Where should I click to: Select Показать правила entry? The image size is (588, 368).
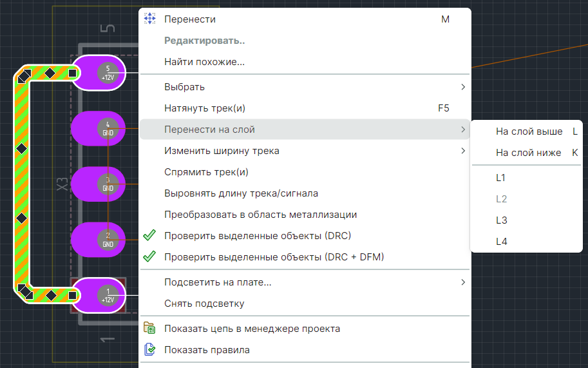click(x=305, y=350)
